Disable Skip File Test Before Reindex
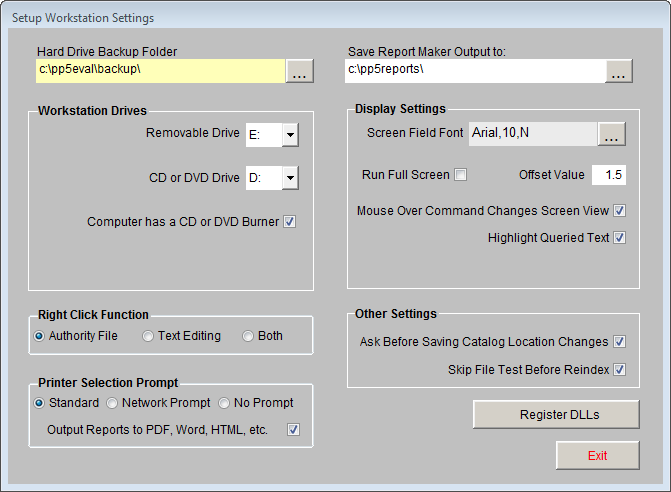Viewport: 671px width, 492px height. pos(620,370)
